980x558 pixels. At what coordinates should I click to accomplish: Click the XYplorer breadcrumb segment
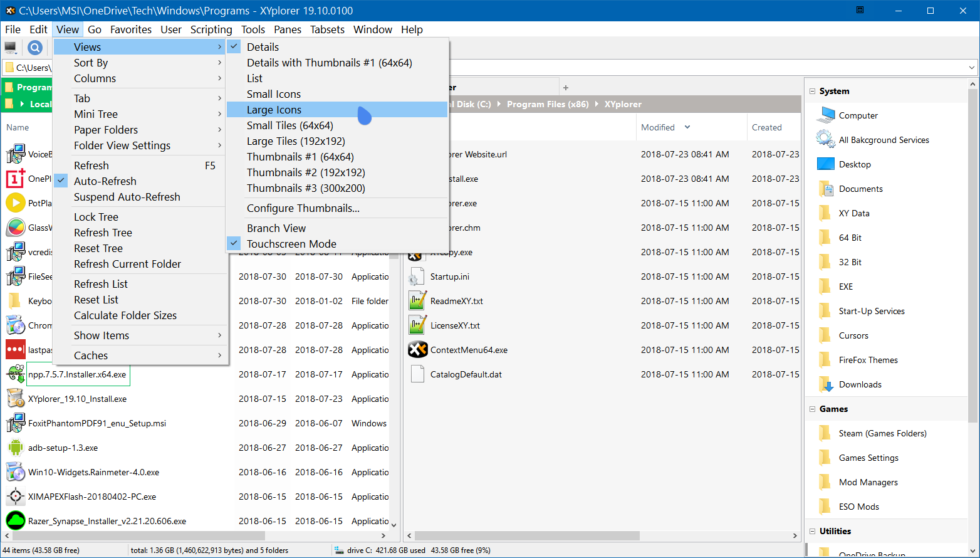[623, 104]
